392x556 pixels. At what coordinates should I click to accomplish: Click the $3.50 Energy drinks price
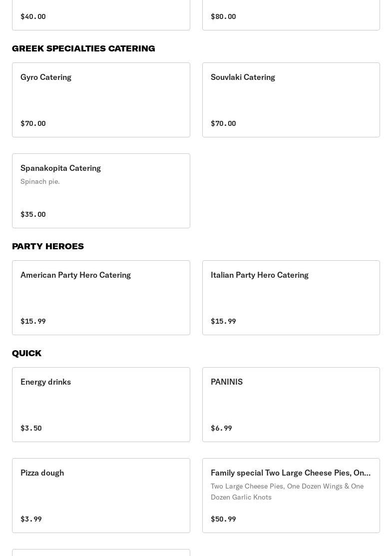coord(31,428)
